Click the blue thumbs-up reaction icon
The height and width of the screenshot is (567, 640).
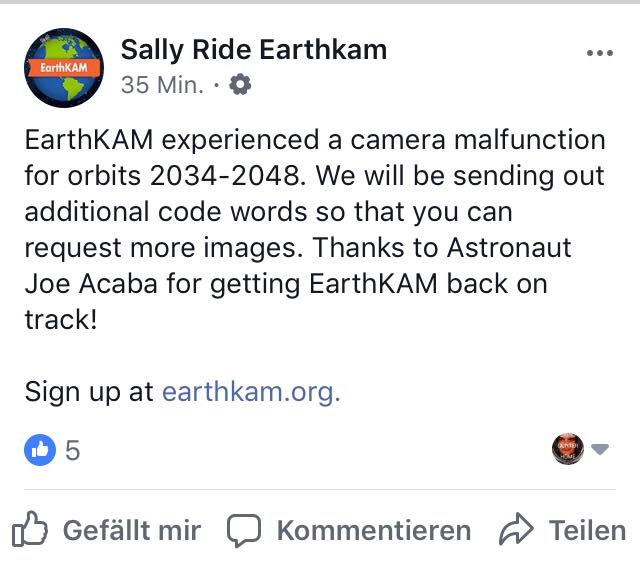[40, 450]
